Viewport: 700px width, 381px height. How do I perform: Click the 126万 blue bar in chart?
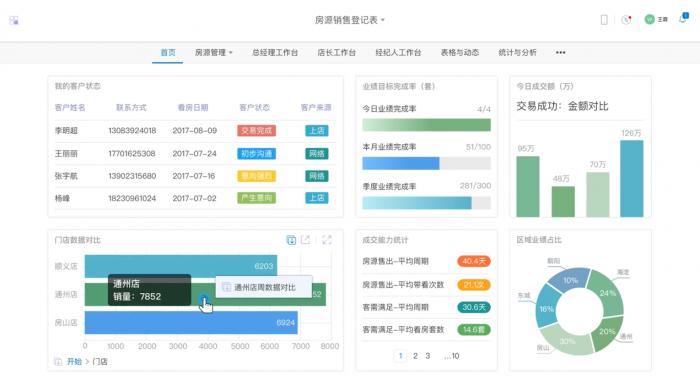632,178
